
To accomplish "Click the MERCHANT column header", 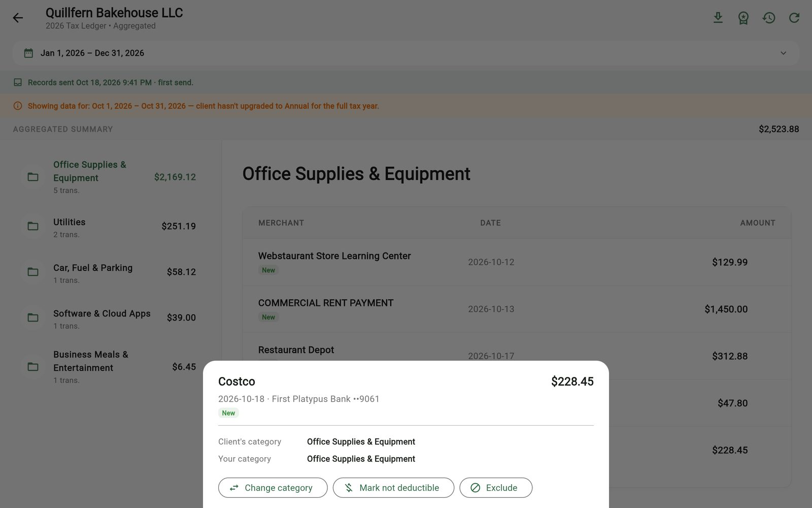I will [x=281, y=223].
